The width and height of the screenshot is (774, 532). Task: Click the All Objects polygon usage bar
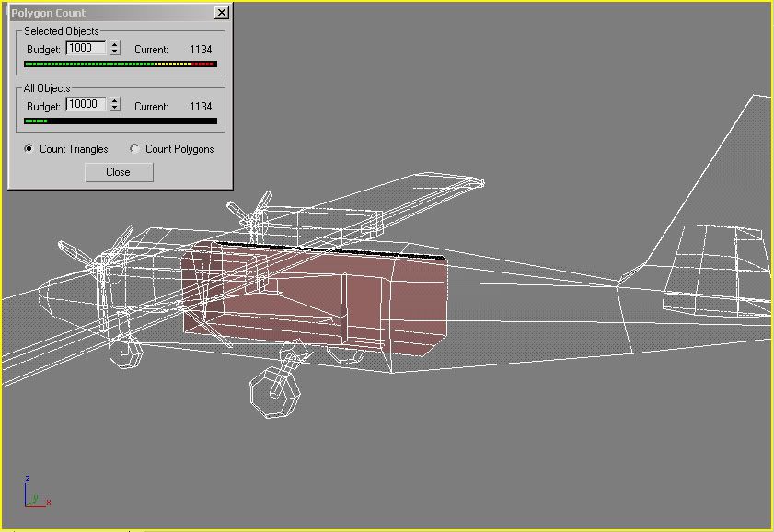[x=120, y=121]
